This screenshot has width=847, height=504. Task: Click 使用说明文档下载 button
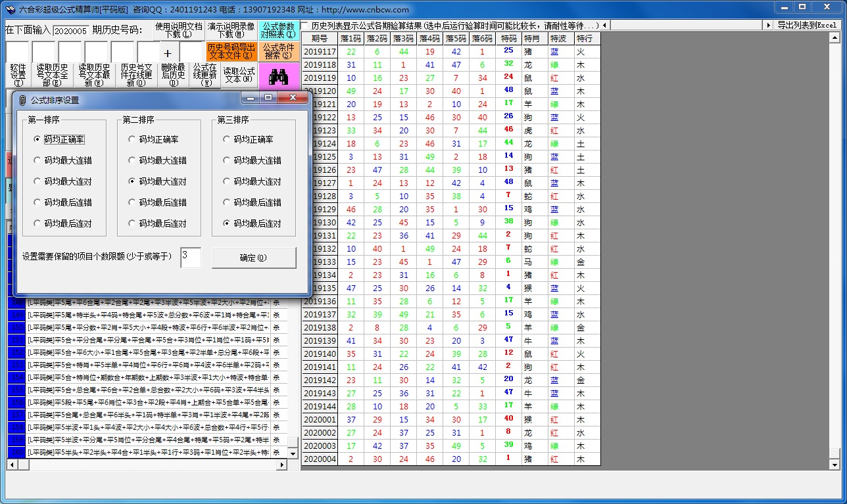tap(179, 30)
